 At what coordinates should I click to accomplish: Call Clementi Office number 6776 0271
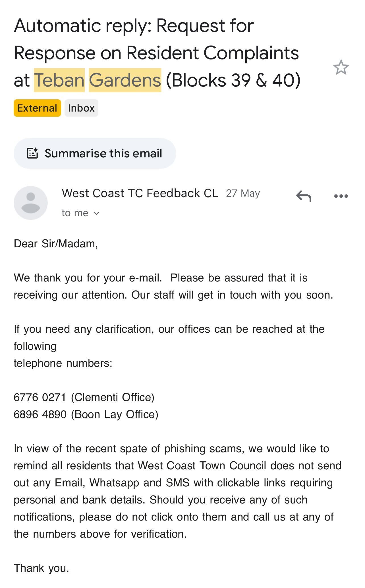pos(40,397)
